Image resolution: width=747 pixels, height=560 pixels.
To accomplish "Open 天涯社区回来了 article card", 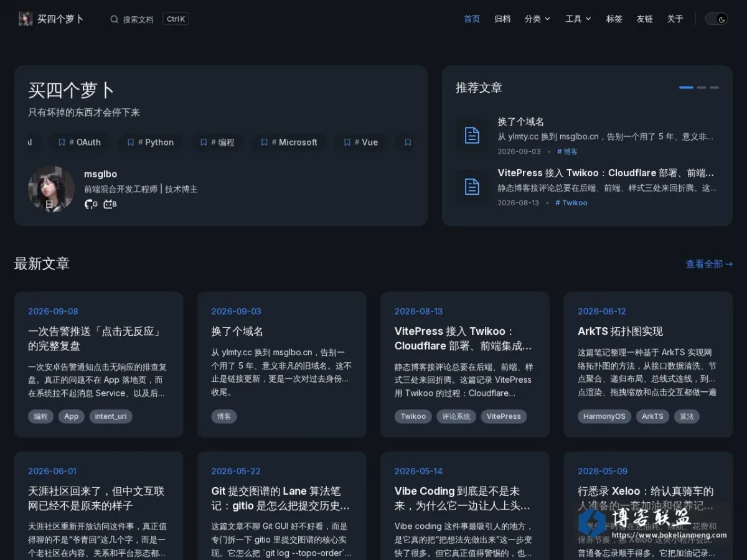I will pos(98,506).
